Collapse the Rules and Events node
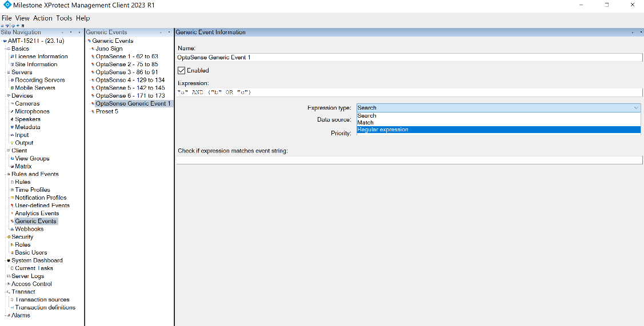The width and height of the screenshot is (644, 326). 5,174
